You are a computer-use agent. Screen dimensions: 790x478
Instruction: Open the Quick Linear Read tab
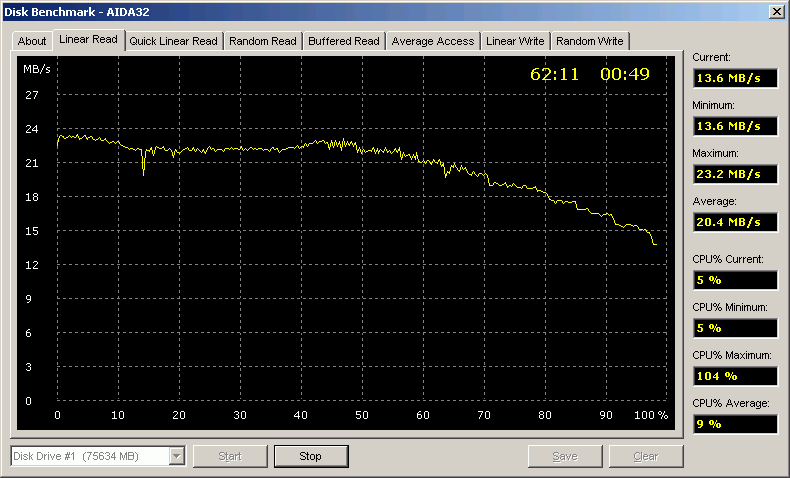[173, 41]
